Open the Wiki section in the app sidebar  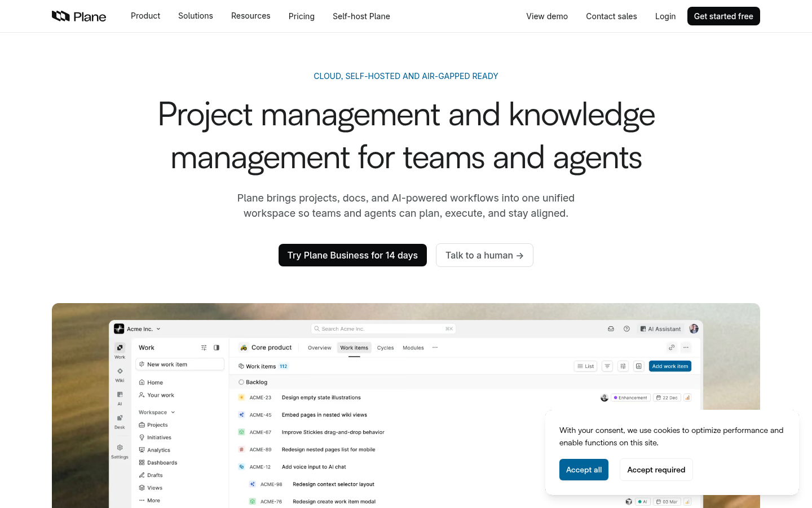coord(120,374)
